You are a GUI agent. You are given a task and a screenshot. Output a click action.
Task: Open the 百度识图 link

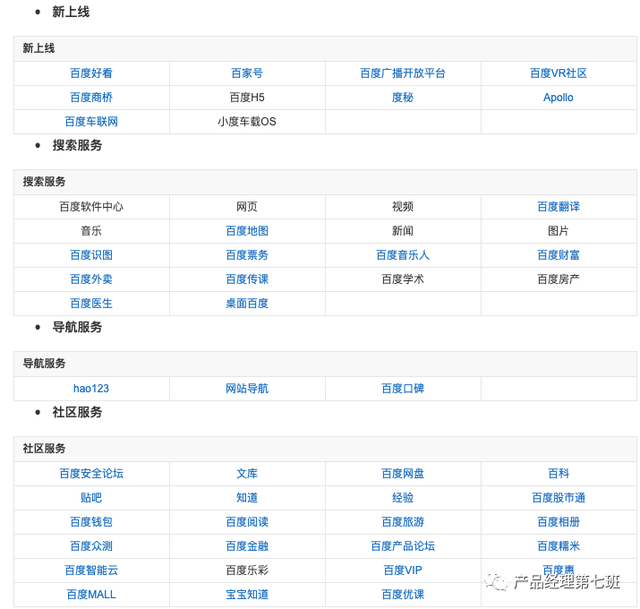click(x=91, y=255)
